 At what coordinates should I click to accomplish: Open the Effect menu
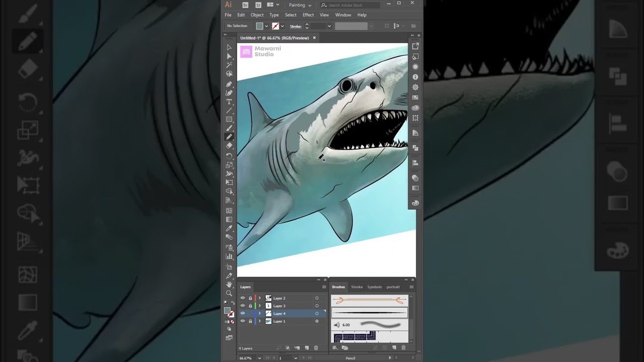point(308,15)
